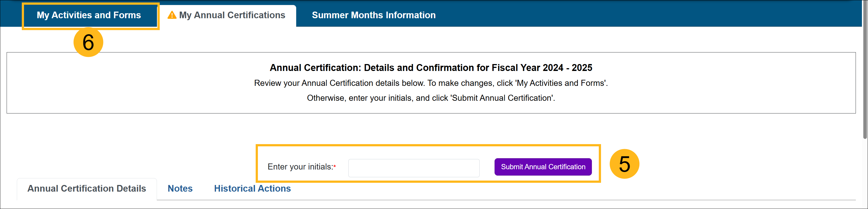Click the red required asterisk beside initials
Image resolution: width=868 pixels, height=209 pixels.
tap(335, 167)
